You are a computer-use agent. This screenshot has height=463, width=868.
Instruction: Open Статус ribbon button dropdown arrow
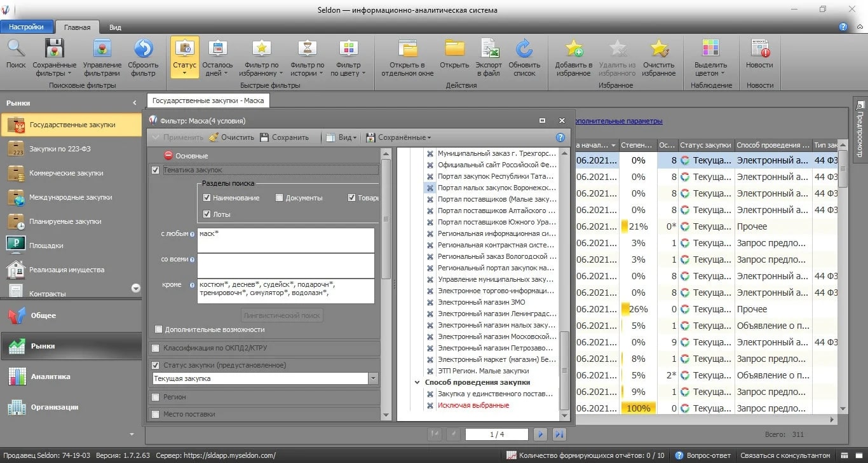(184, 73)
